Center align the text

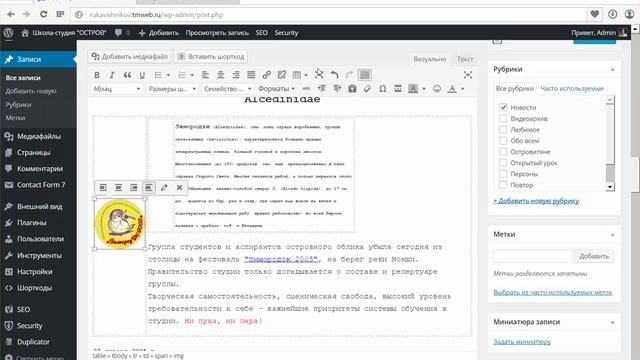(220, 75)
